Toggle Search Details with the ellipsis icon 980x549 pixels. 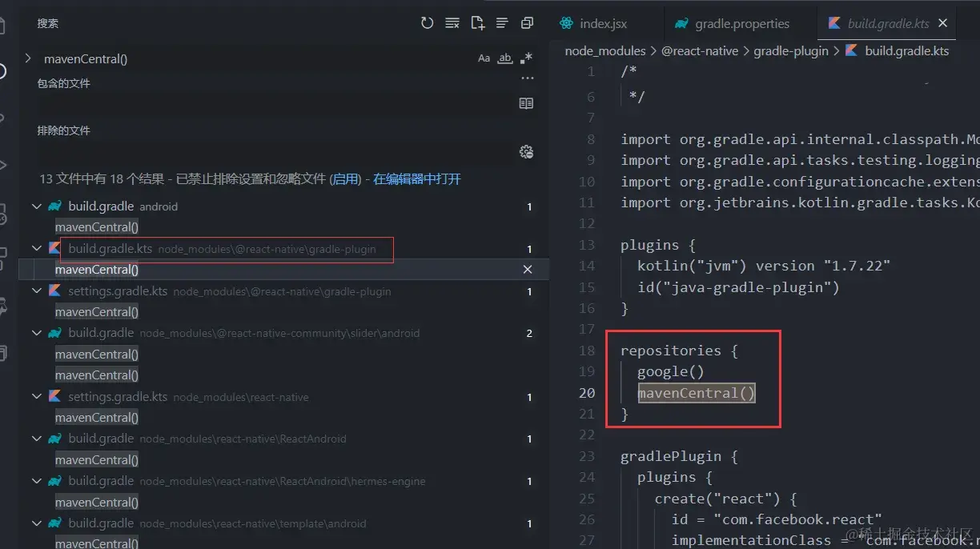click(527, 78)
